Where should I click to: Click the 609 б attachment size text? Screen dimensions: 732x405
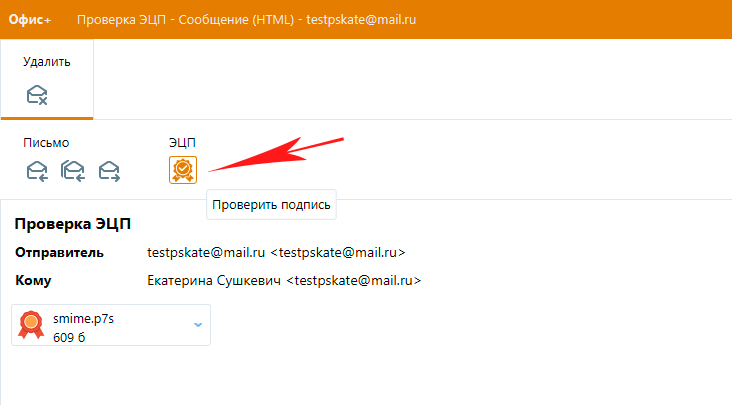[68, 335]
